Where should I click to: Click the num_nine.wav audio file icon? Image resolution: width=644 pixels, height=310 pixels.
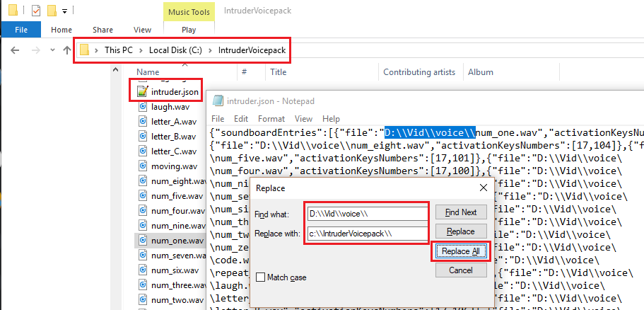[143, 226]
